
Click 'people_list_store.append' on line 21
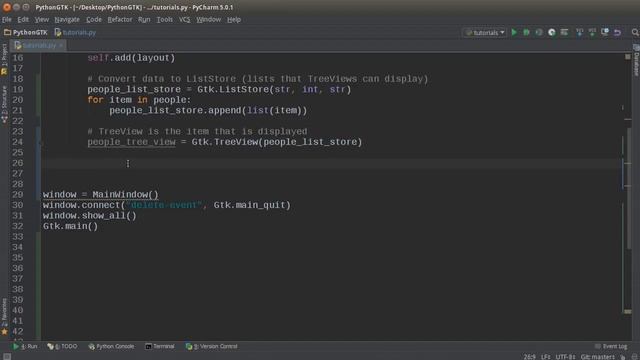pos(175,111)
